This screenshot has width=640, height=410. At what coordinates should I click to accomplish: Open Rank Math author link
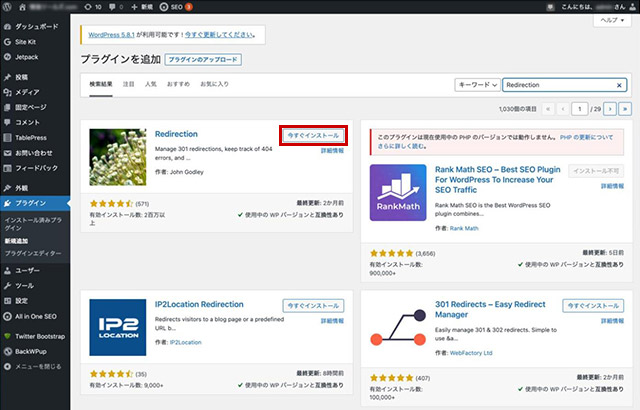(464, 228)
